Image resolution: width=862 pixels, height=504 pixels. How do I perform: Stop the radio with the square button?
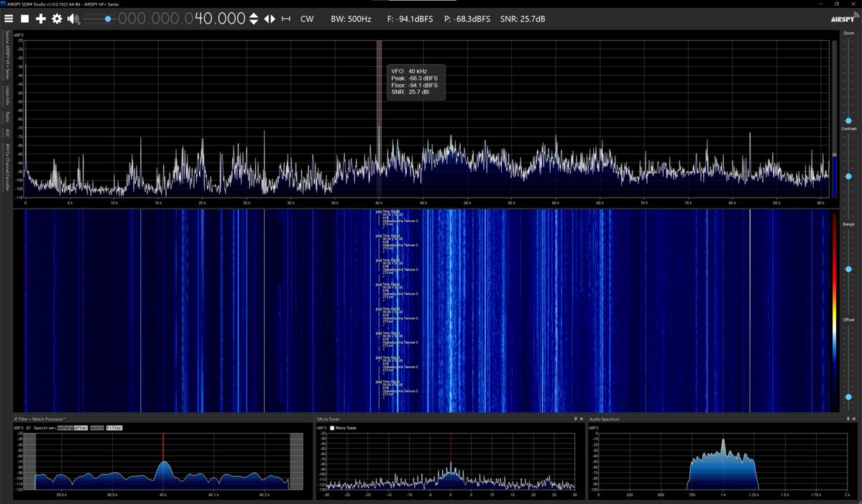[24, 19]
